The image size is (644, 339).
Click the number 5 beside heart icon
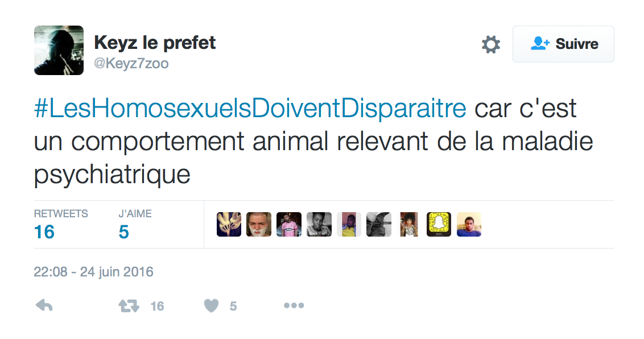233,307
